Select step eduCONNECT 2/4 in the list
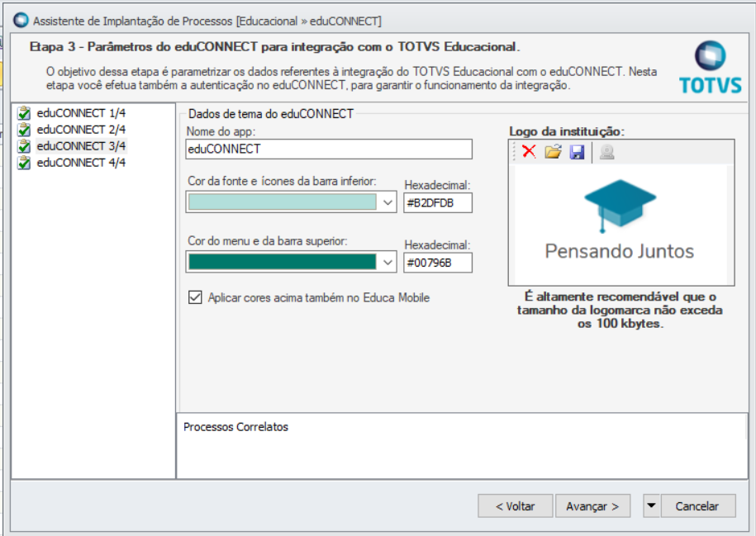Image resolution: width=756 pixels, height=536 pixels. point(81,129)
